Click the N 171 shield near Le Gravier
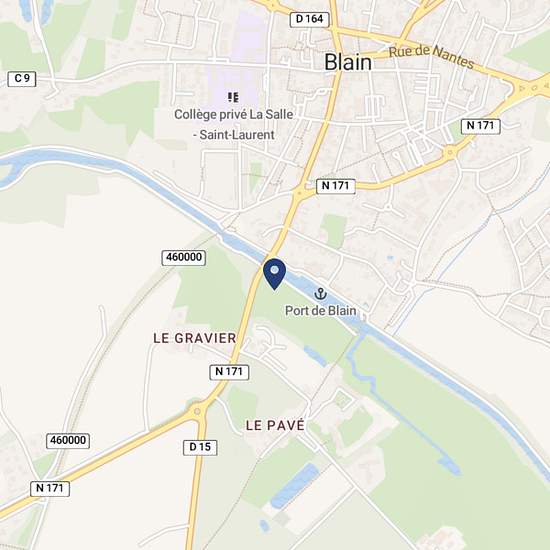The image size is (550, 550). pos(229,372)
